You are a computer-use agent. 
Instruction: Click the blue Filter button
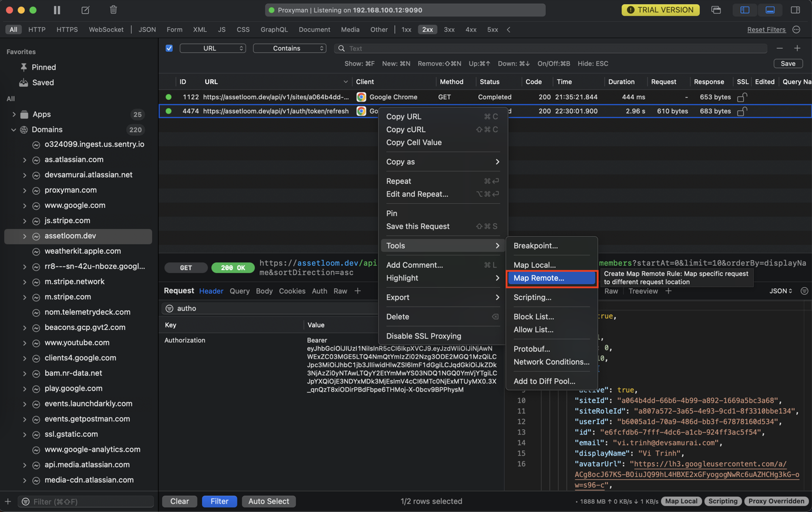pos(219,501)
